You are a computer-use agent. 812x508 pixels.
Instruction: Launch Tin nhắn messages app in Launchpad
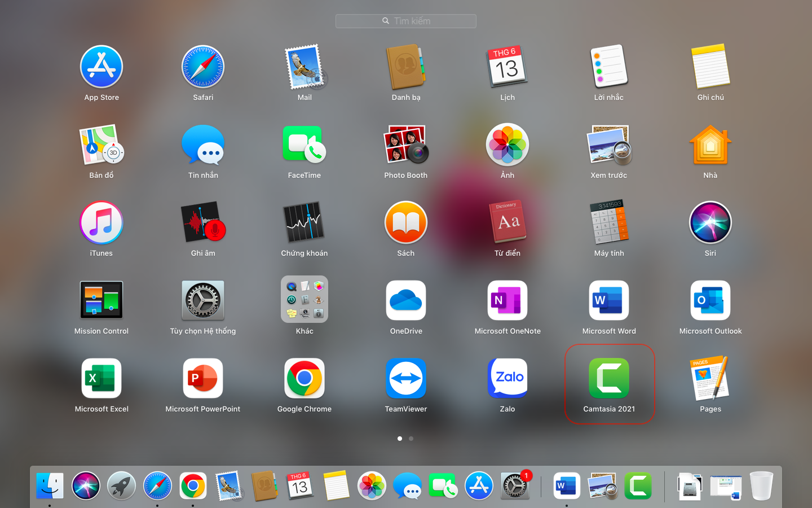point(203,144)
